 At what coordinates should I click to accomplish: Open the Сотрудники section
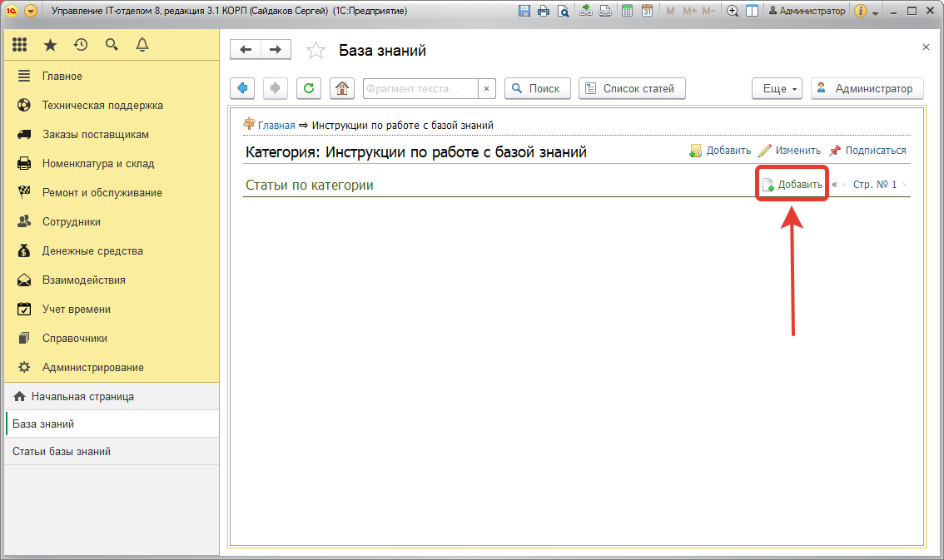tap(112, 221)
